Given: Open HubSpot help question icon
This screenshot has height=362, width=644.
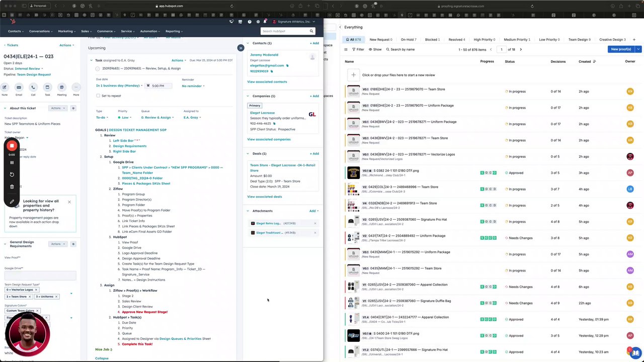Looking at the screenshot, I should click(249, 22).
